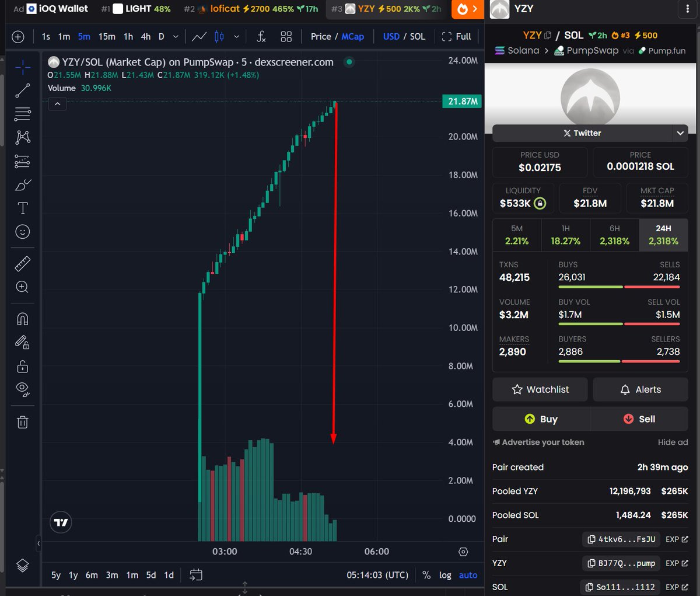Click Hide ad link
This screenshot has width=700, height=596.
pos(673,442)
